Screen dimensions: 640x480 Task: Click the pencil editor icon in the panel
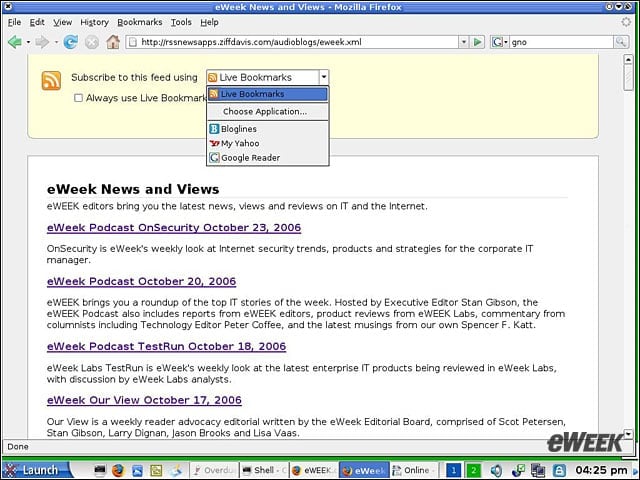[x=176, y=471]
